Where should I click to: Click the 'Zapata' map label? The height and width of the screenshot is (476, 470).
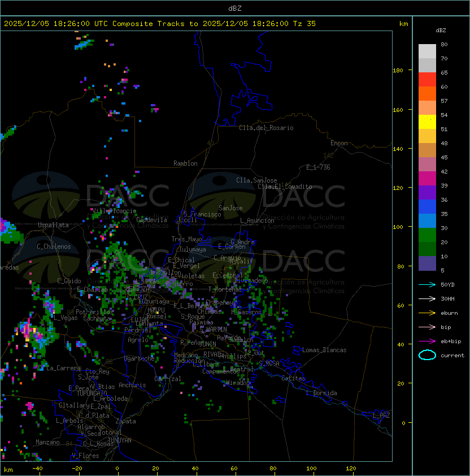tap(125, 421)
